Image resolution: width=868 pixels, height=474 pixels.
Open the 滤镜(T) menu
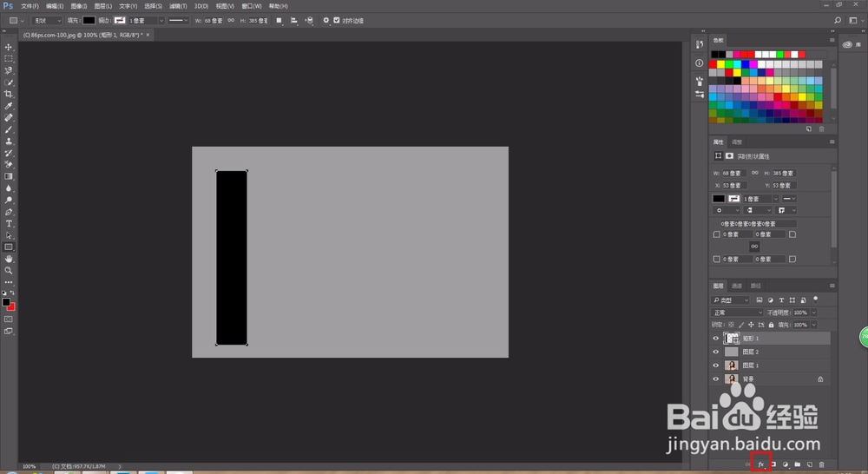(x=178, y=6)
